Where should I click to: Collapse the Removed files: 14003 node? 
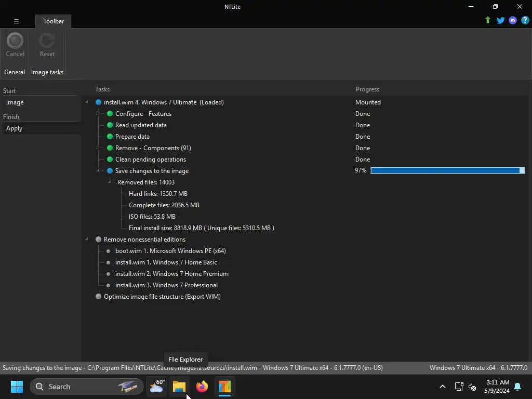(110, 182)
